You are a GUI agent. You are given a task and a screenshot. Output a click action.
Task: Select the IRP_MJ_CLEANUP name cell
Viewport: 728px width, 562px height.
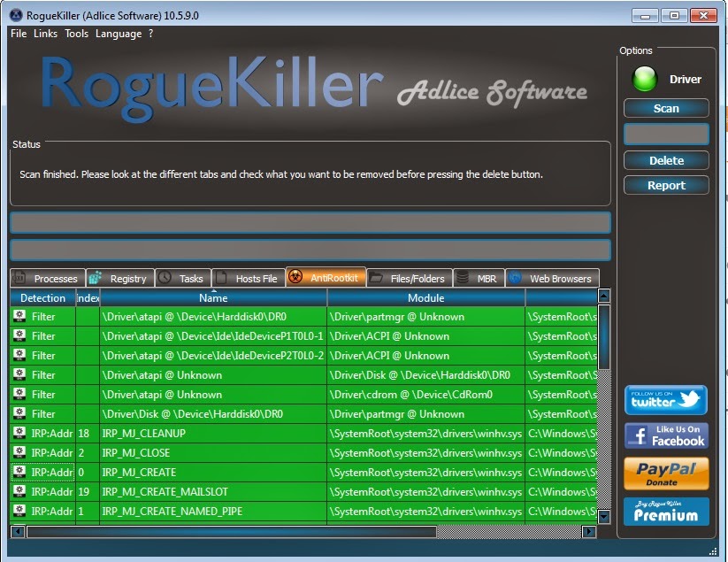[x=213, y=434]
